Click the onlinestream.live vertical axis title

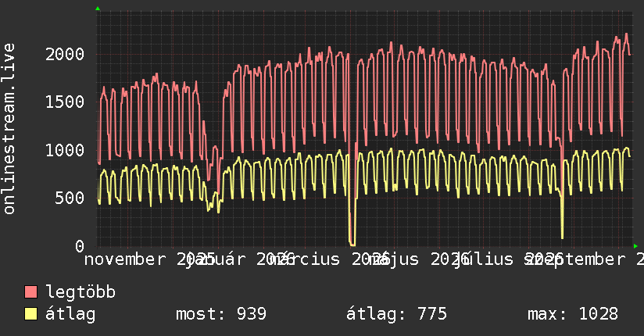pos(9,129)
